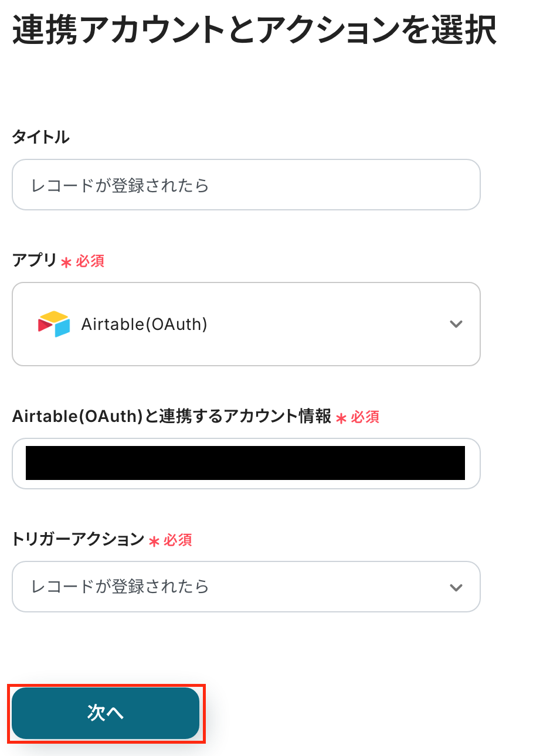Viewport: 550px width, 756px height.
Task: Click the red asterisk beside アカウント情報 label
Action: pos(341,418)
